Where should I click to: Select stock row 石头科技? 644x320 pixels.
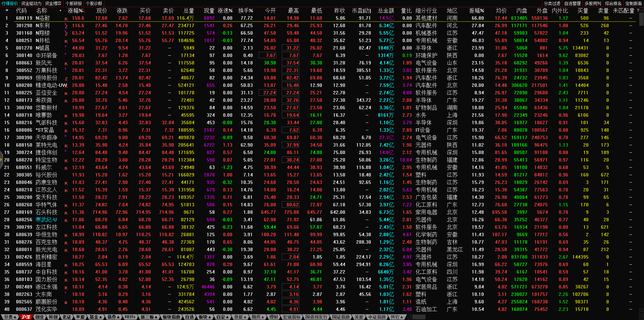click(47, 212)
